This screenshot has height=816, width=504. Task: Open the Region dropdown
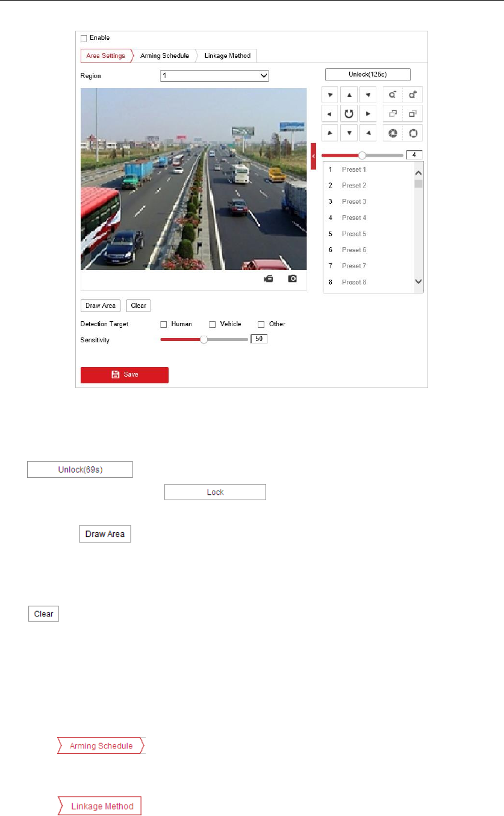click(x=214, y=76)
